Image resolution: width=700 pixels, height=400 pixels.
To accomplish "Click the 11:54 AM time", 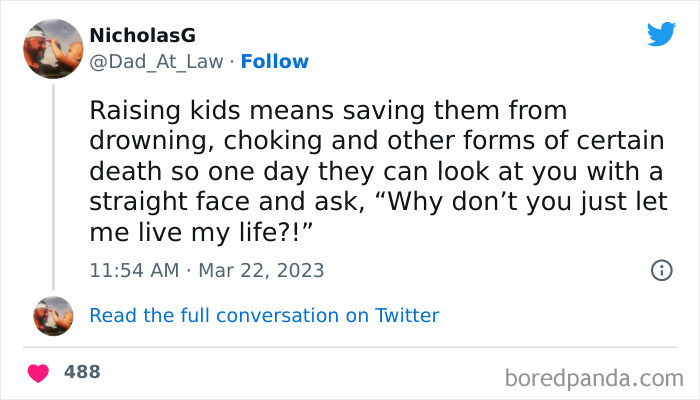I will (132, 271).
